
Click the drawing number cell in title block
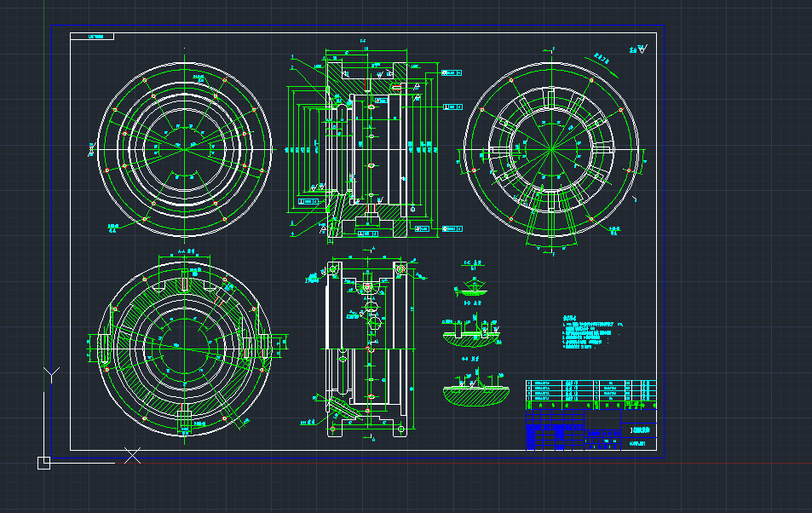coord(639,442)
